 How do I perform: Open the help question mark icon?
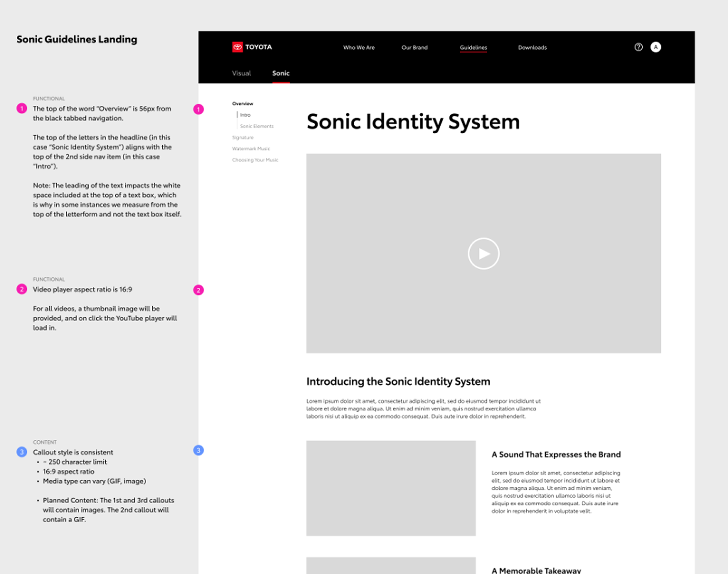point(638,47)
